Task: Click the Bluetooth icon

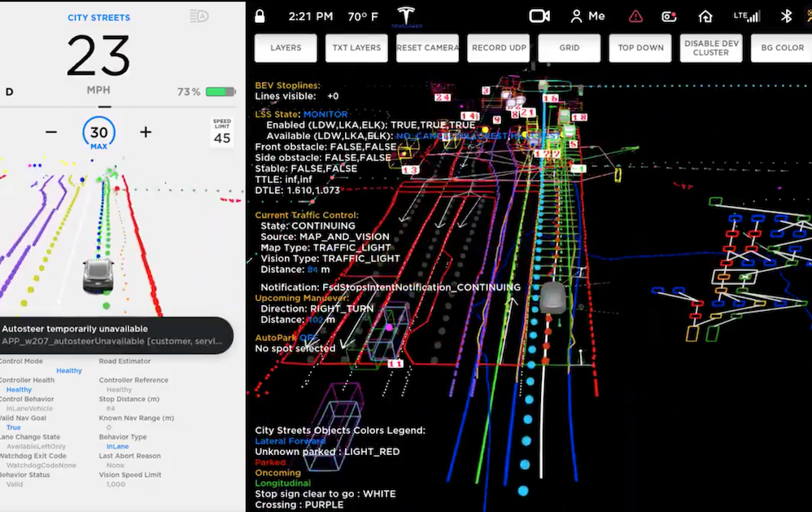Action: tap(785, 15)
